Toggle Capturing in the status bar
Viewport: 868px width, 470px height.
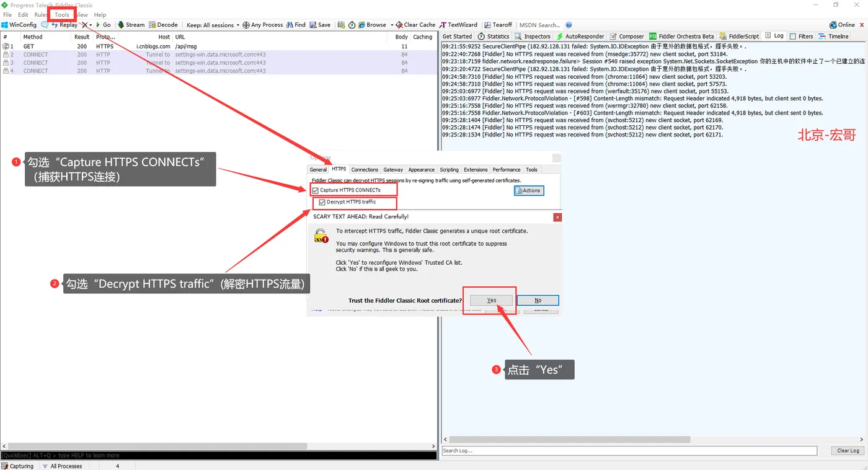(x=18, y=466)
